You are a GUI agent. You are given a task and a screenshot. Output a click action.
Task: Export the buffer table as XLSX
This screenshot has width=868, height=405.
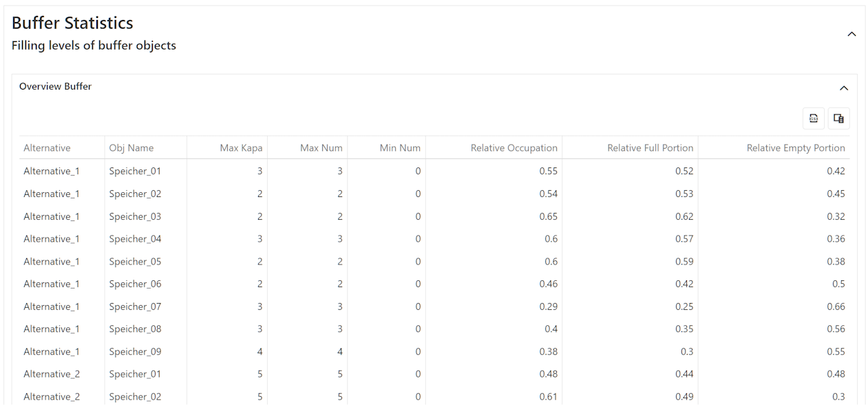pyautogui.click(x=813, y=118)
